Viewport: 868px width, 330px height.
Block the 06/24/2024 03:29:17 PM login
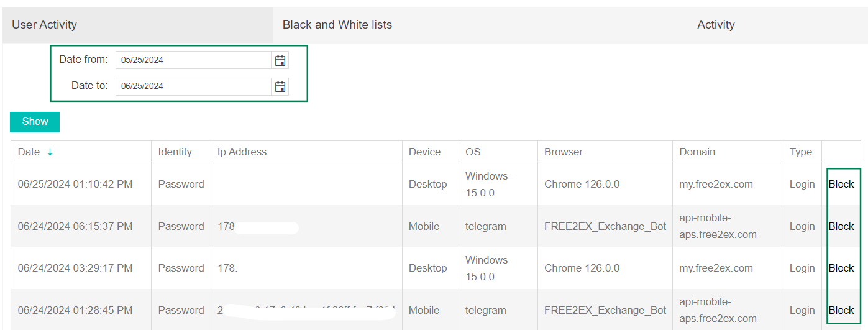pos(841,268)
